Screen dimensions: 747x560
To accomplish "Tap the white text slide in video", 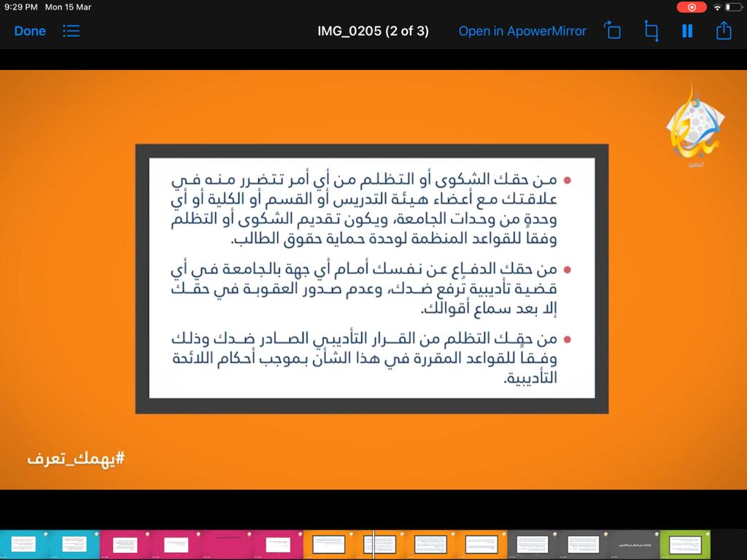I will [x=371, y=278].
